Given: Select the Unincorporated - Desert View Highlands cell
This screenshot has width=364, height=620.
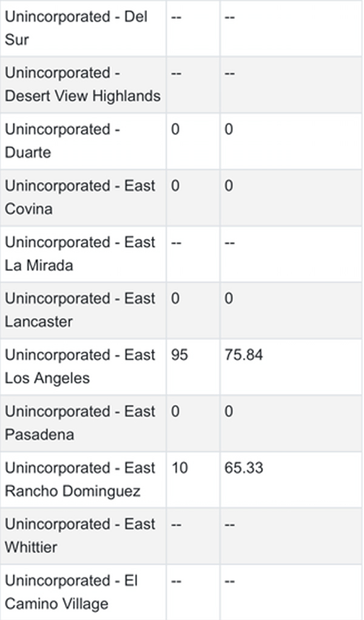Looking at the screenshot, I should 83,84.
